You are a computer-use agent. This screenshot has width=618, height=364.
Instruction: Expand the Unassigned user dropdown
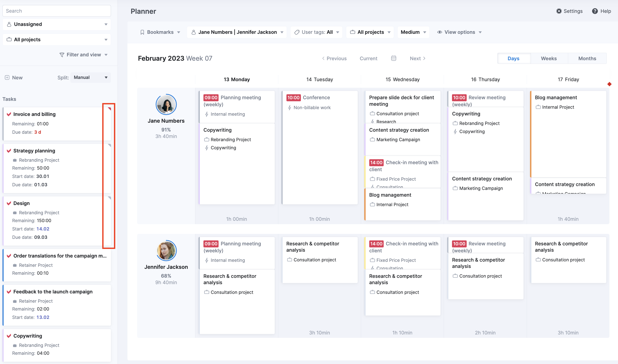(57, 24)
